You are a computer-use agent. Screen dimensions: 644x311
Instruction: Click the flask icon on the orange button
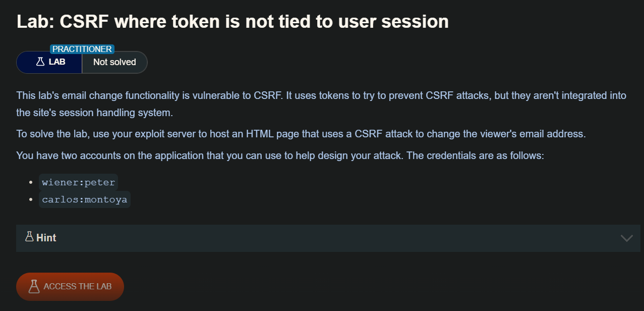point(34,286)
